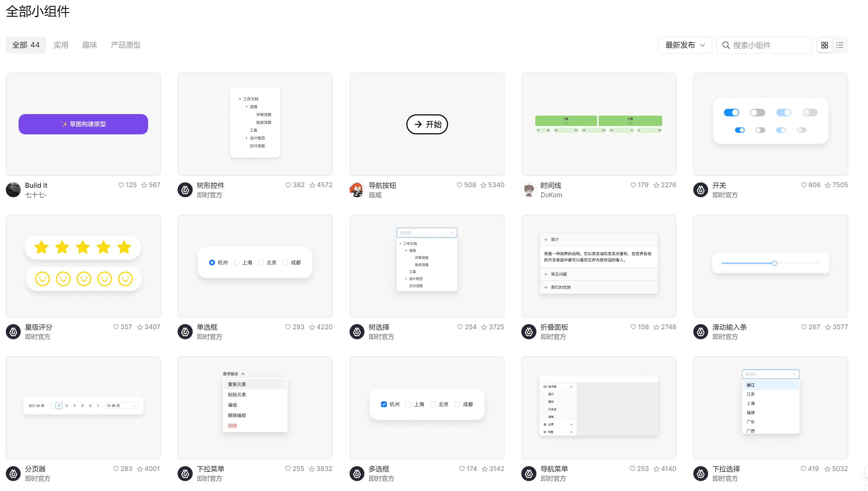This screenshot has height=491, width=868.
Task: Click the 草图构建原型 purple button
Action: tap(83, 124)
